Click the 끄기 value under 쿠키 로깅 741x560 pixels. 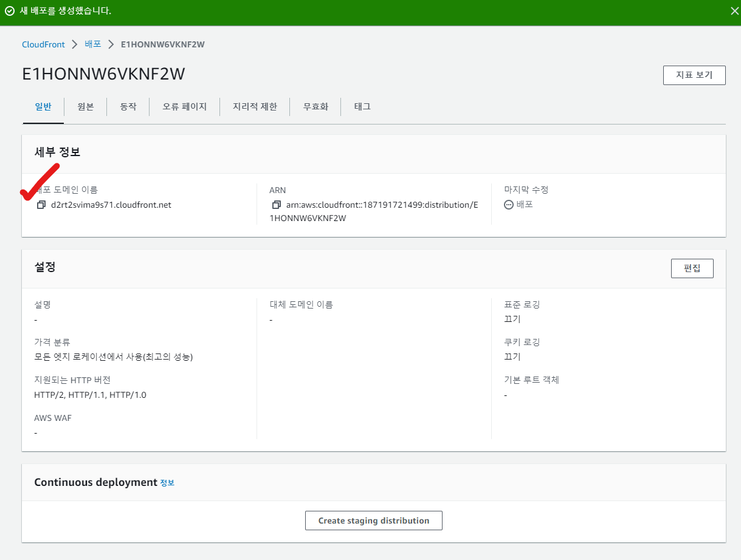click(512, 357)
